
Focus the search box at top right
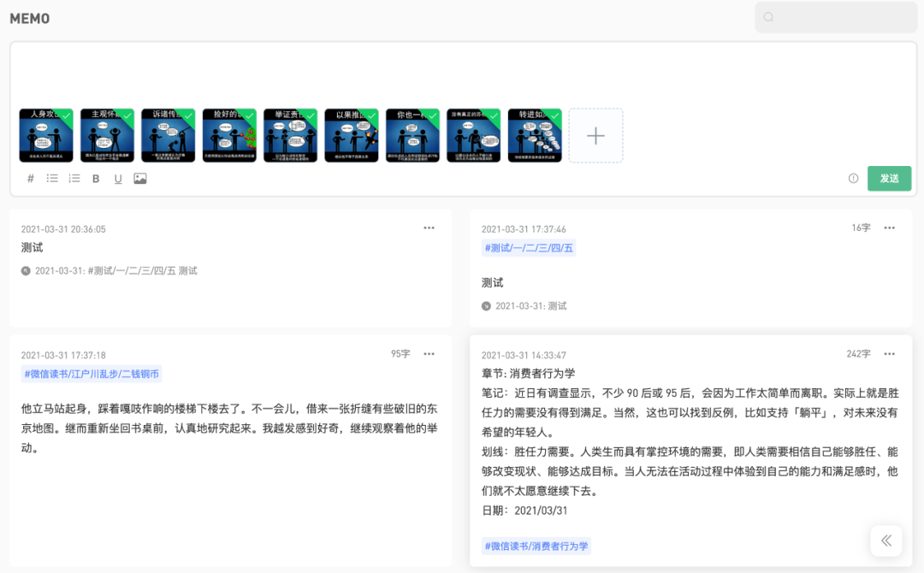coord(836,17)
